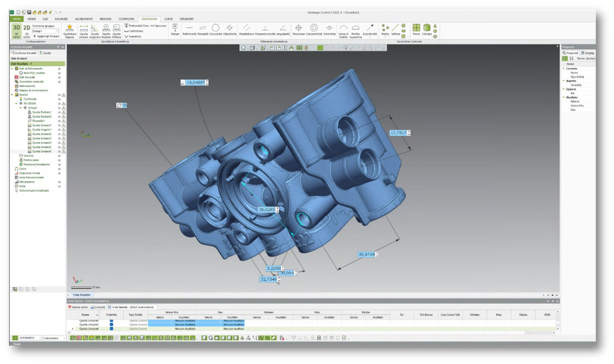Click Svasatura in the ribbon
This screenshot has height=364, width=614.
pos(133,36)
